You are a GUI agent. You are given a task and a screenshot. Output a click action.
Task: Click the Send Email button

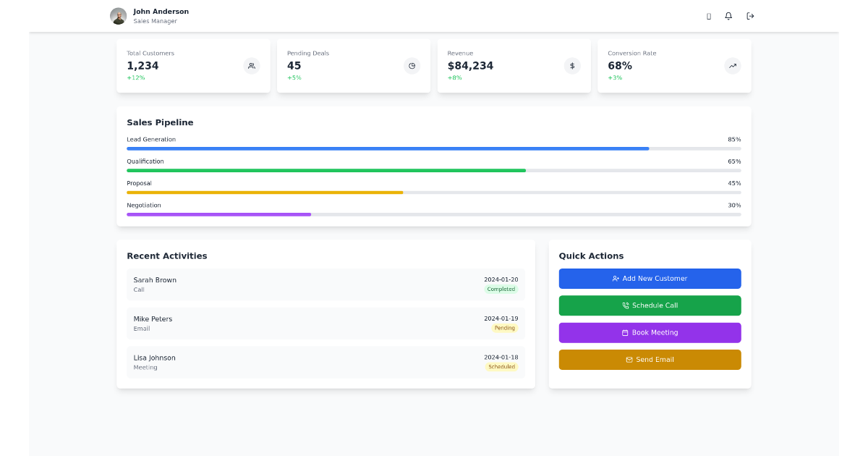[650, 359]
